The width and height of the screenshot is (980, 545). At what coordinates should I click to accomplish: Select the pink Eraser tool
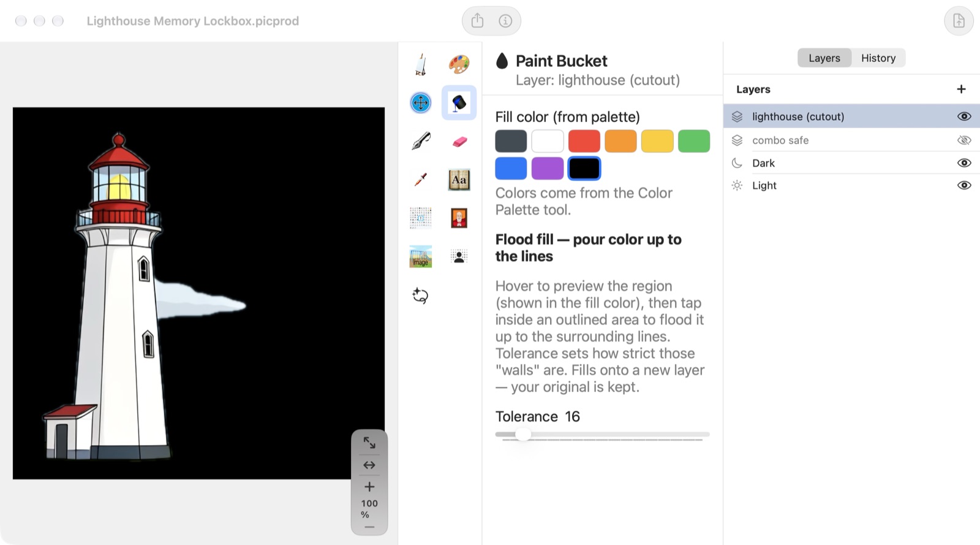(459, 142)
